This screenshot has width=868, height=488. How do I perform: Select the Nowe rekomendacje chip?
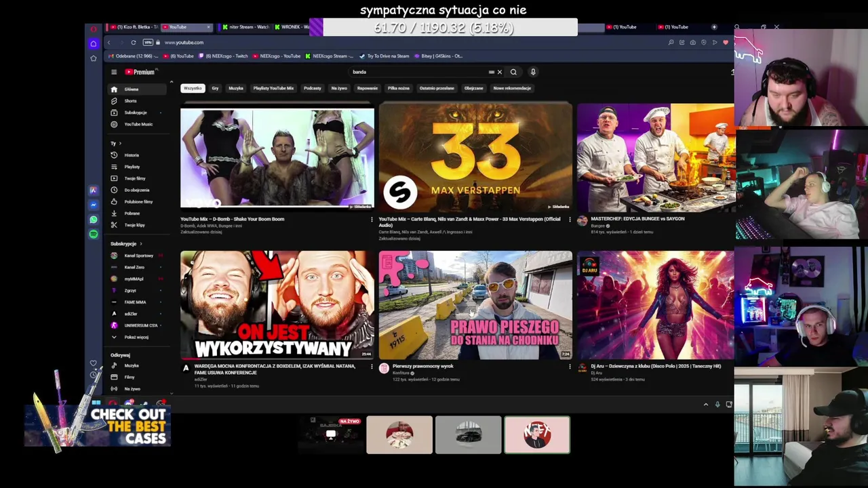512,88
